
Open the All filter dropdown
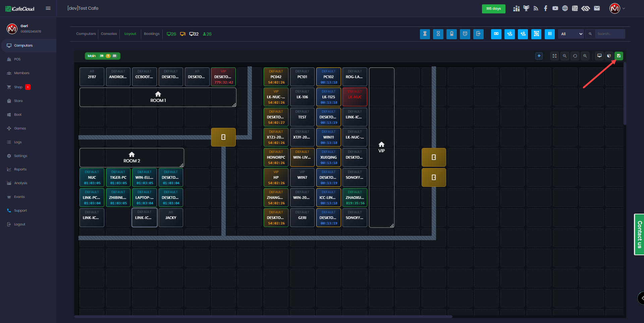571,34
